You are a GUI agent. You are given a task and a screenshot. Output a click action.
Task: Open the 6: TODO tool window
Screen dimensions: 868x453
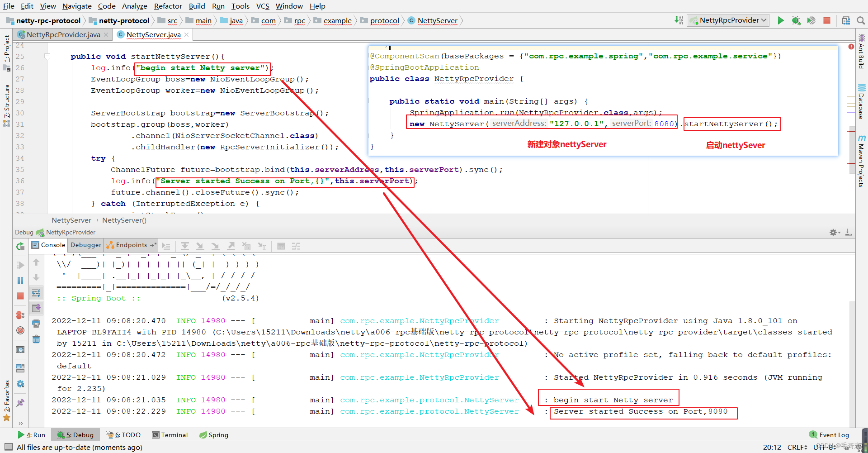pyautogui.click(x=123, y=435)
